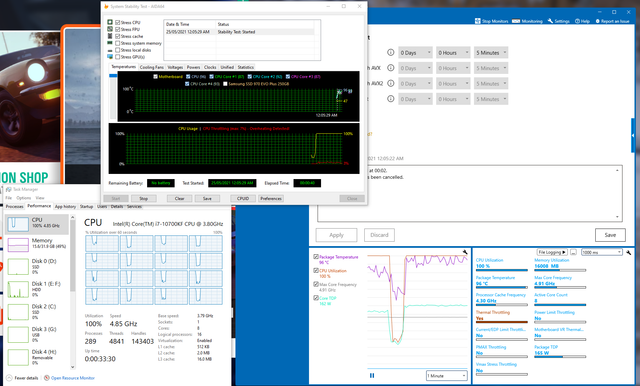Uncheck Stress FPU checkbox
Viewport: 640px width, 386px height.
click(x=118, y=29)
